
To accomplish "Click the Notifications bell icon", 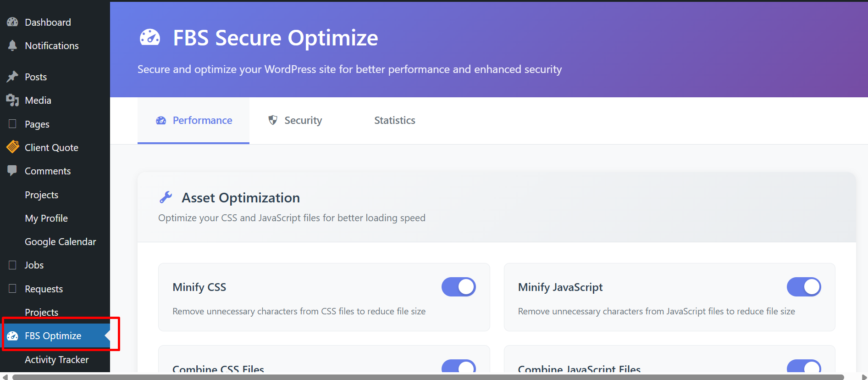I will click(x=12, y=45).
